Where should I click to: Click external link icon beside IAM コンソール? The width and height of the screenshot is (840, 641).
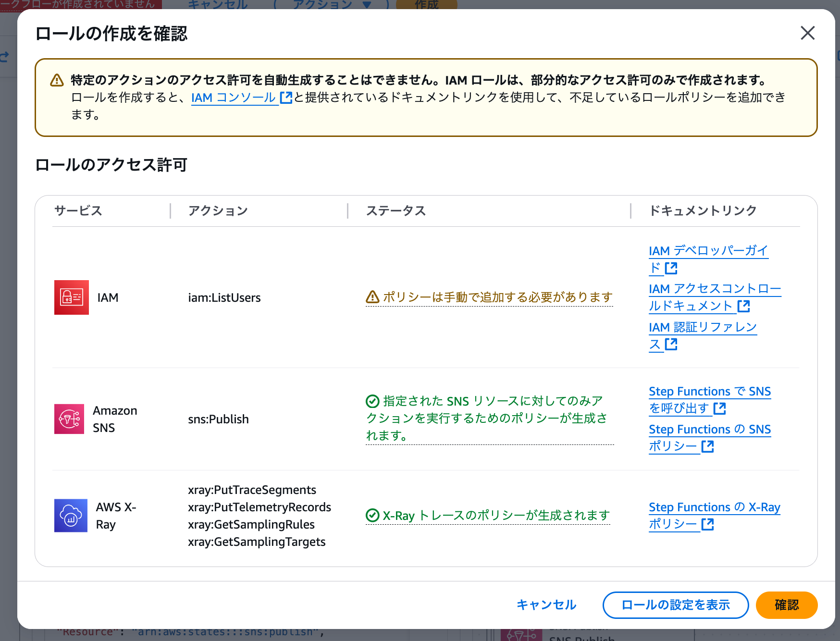point(286,98)
